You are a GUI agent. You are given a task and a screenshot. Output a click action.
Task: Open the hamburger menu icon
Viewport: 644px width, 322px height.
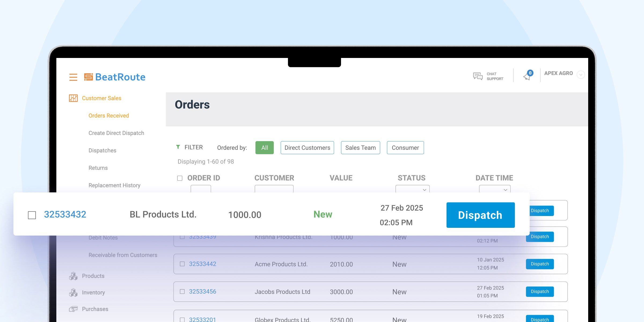(73, 77)
